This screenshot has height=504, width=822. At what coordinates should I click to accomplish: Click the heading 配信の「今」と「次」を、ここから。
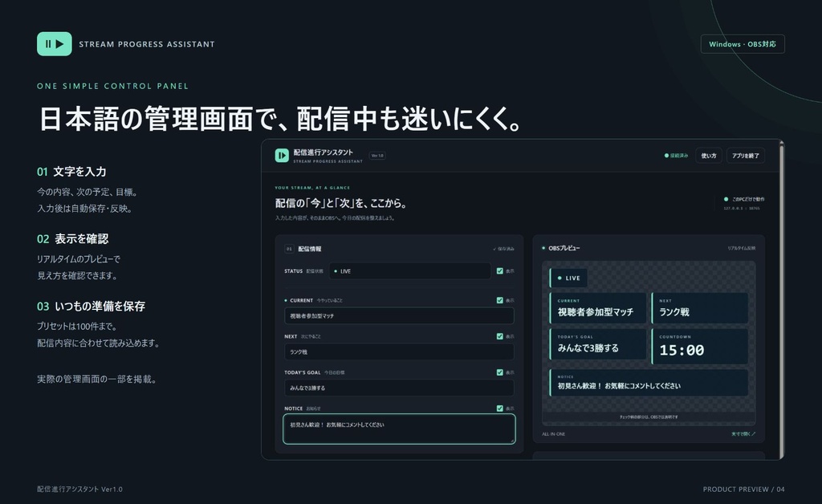click(x=340, y=203)
